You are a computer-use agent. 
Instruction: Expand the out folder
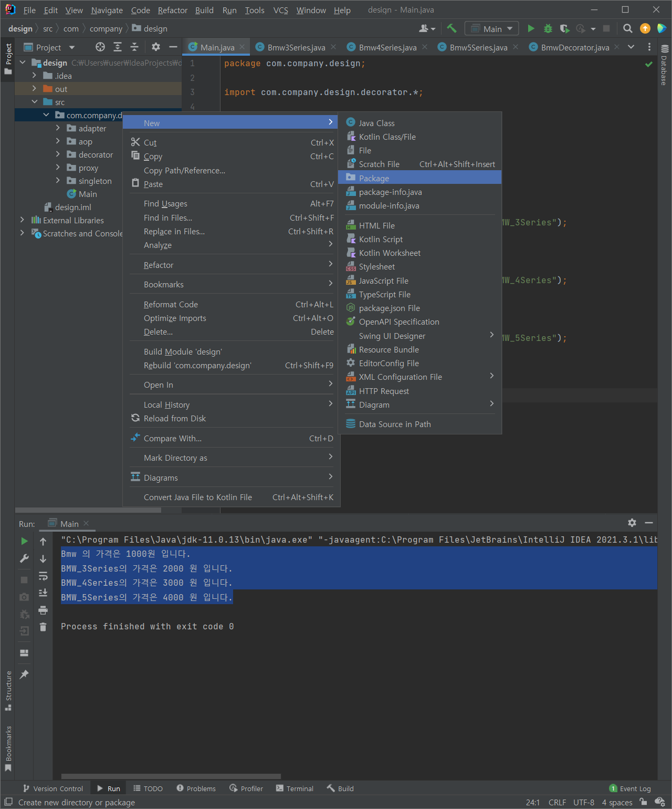[34, 88]
